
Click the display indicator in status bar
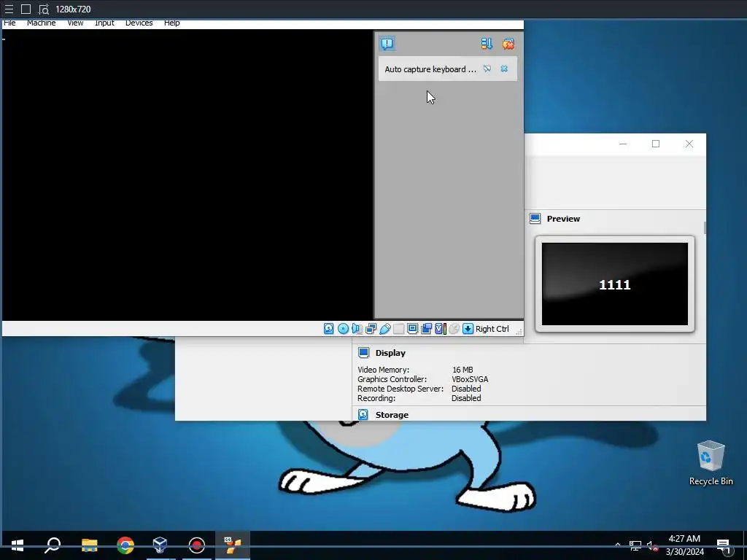point(413,329)
